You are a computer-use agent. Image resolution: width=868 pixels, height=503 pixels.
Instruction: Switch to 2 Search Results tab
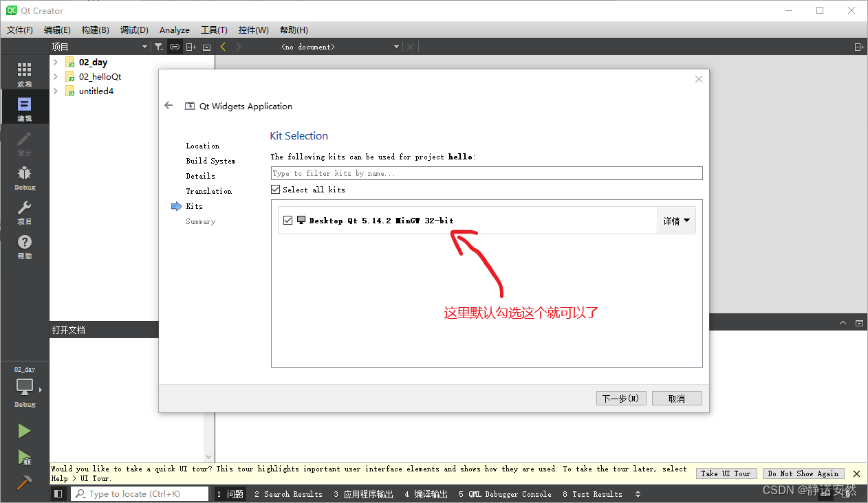(288, 494)
